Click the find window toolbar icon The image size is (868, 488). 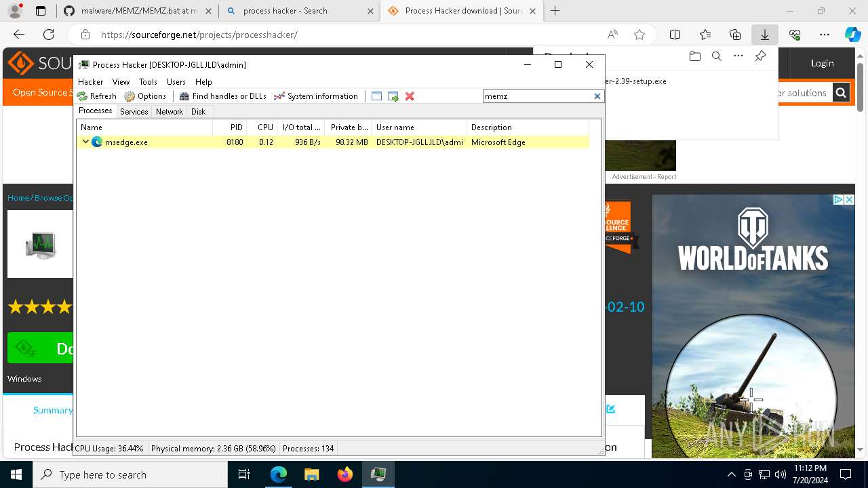377,96
